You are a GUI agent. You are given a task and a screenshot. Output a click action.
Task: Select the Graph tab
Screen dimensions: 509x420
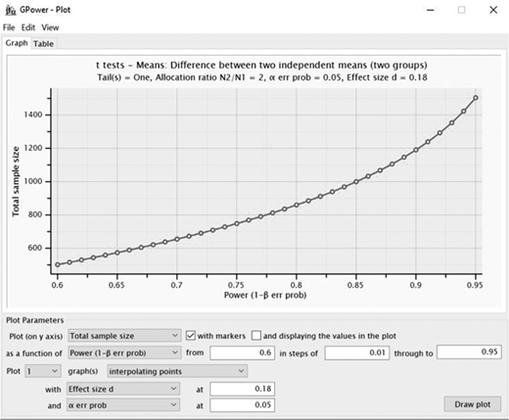17,43
